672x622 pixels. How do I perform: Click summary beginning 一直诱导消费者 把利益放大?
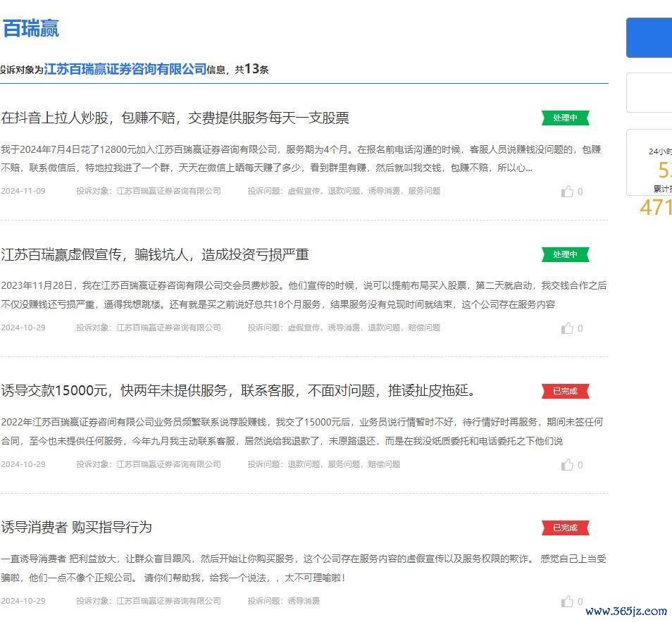pyautogui.click(x=304, y=568)
